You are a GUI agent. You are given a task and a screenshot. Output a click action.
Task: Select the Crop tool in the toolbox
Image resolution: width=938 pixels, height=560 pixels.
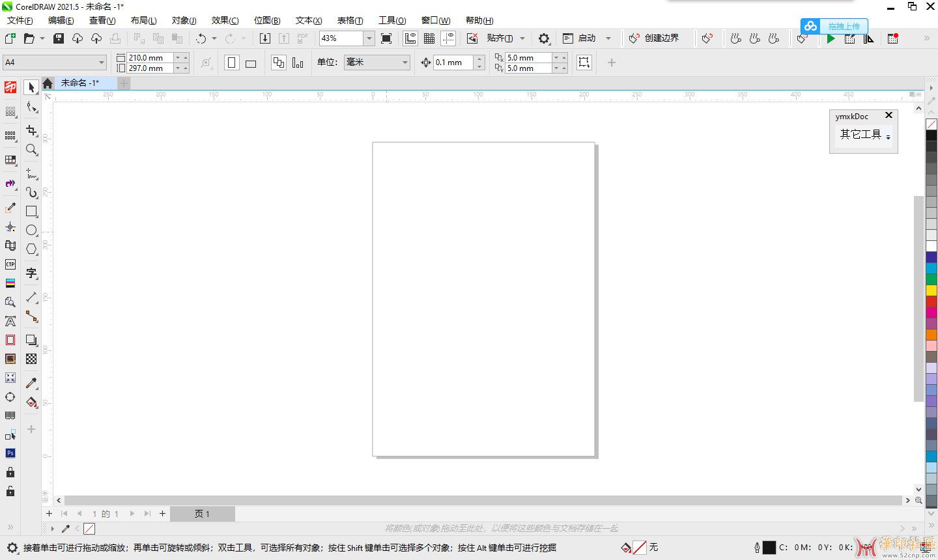[31, 131]
